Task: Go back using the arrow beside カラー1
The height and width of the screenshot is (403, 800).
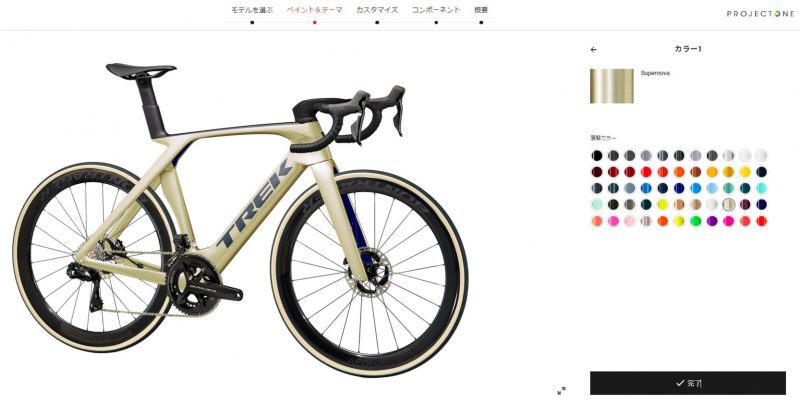Action: coord(593,49)
